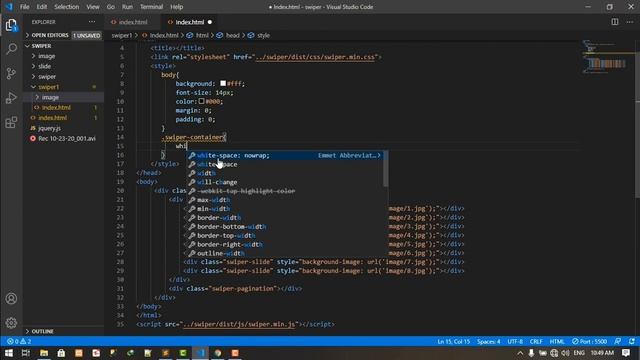Image resolution: width=640 pixels, height=360 pixels.
Task: Click the #000 black color swatch
Action: click(201, 101)
